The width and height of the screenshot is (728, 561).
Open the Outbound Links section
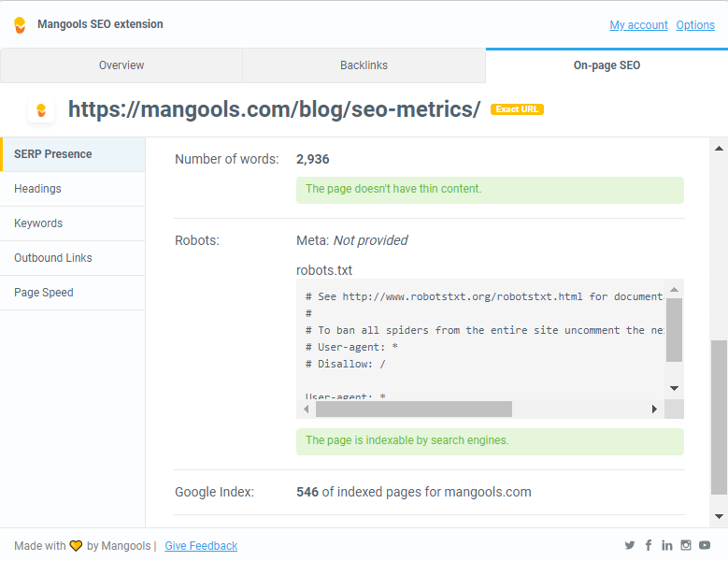click(x=73, y=258)
